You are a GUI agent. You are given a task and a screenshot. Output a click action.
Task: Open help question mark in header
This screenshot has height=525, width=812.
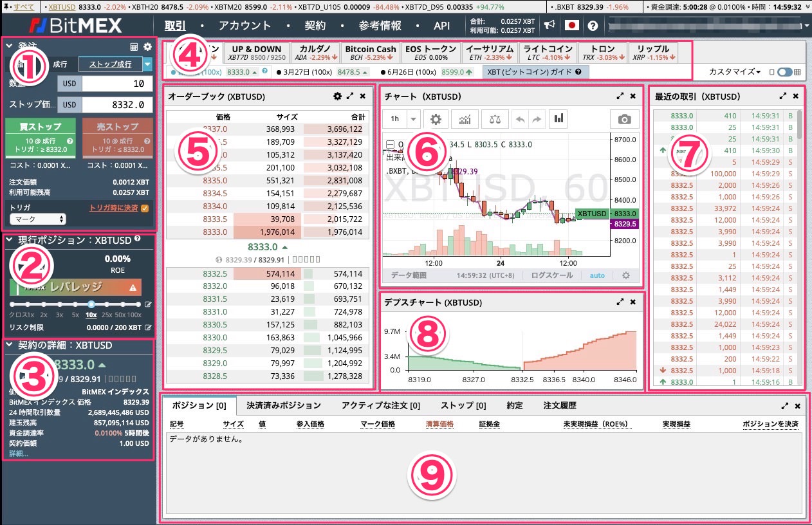pyautogui.click(x=593, y=26)
